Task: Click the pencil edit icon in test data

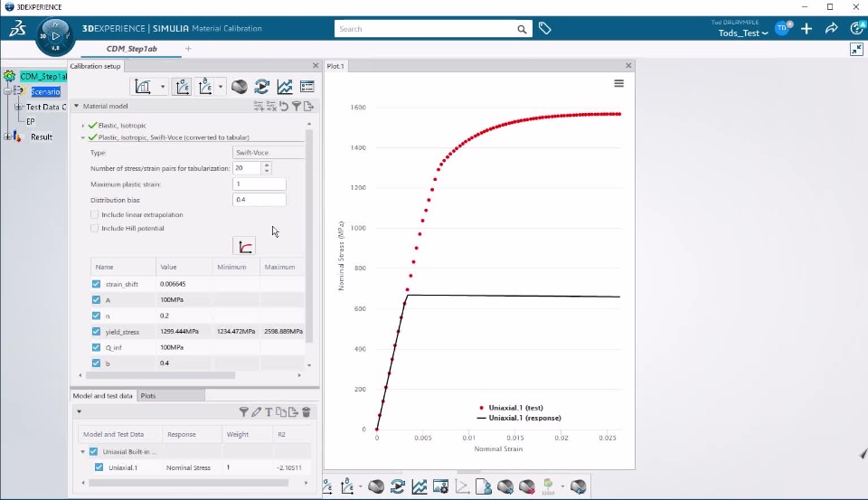Action: (256, 412)
